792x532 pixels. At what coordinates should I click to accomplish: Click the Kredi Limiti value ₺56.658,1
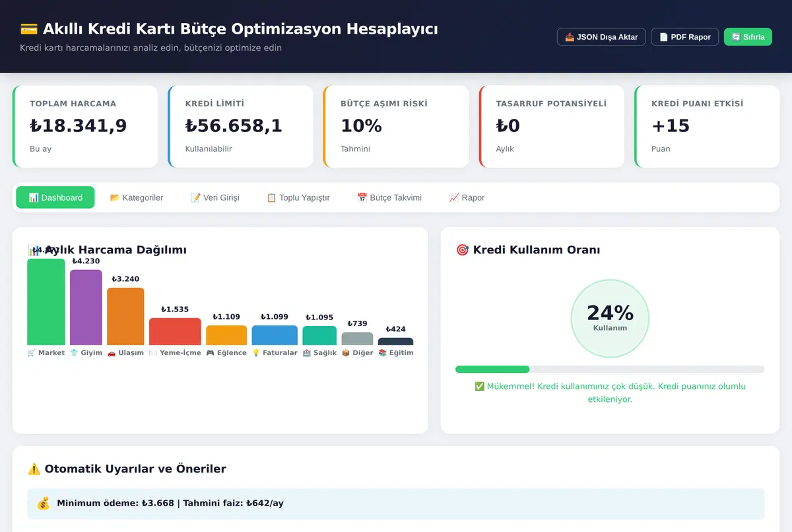[x=234, y=125]
